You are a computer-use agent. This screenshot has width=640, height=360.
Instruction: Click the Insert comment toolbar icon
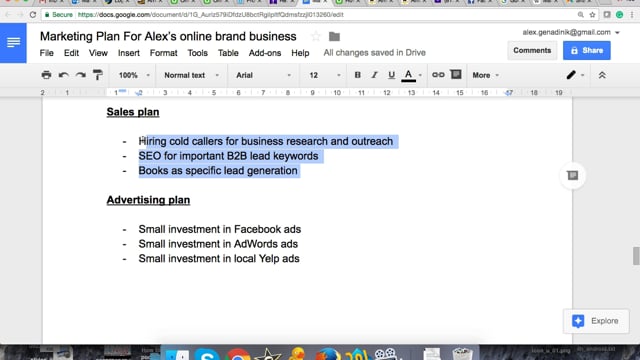point(456,75)
